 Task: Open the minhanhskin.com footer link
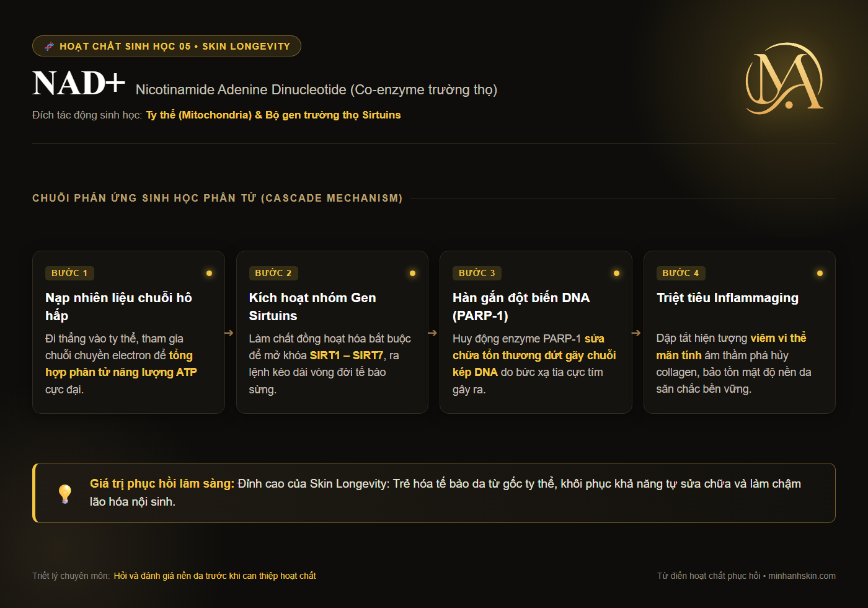802,576
